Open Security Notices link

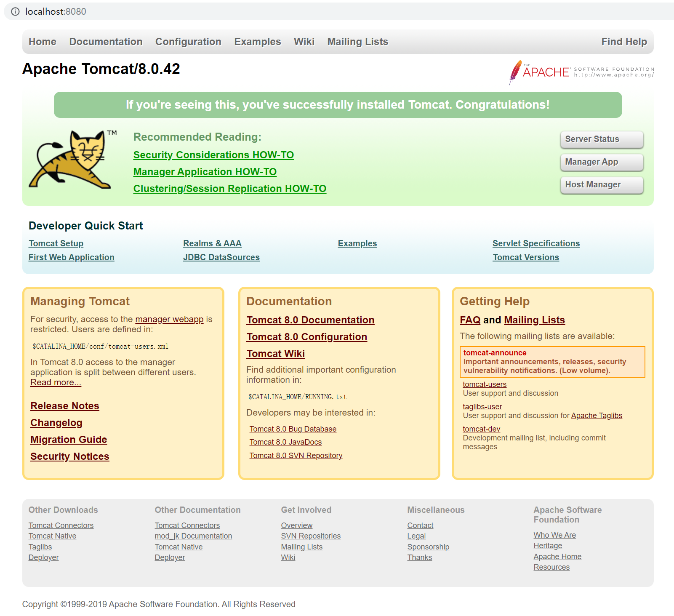[70, 456]
